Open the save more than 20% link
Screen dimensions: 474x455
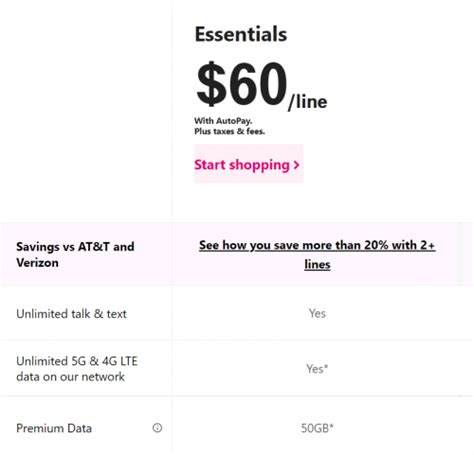point(317,255)
